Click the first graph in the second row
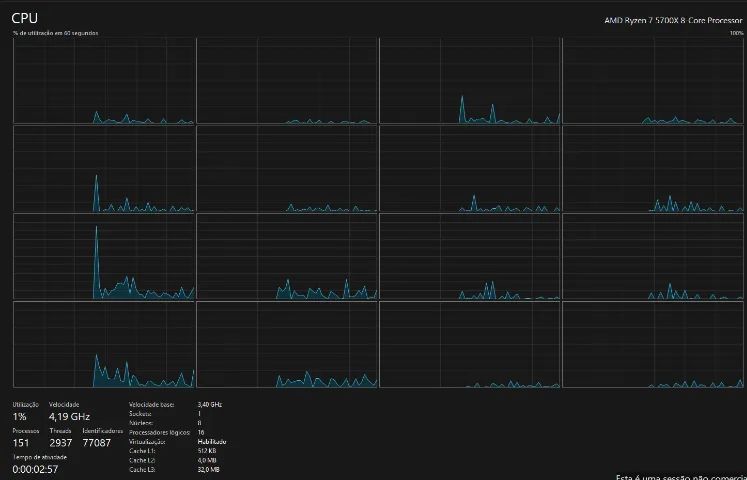747x480 pixels. click(104, 169)
